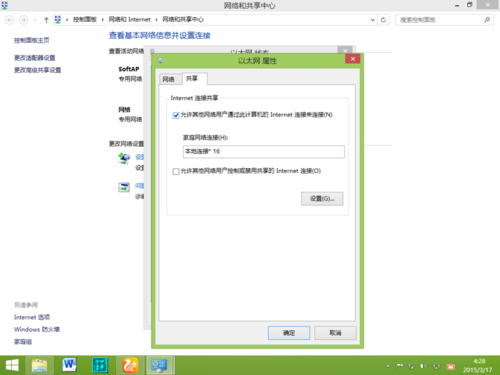Image resolution: width=500 pixels, height=375 pixels.
Task: Minimize the 网络和共享中心 window
Action: point(457,5)
